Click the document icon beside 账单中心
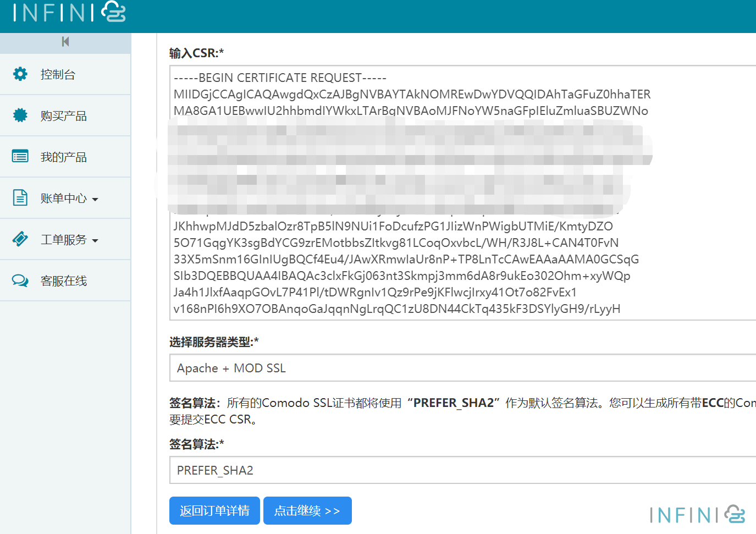The height and width of the screenshot is (534, 756). point(20,197)
